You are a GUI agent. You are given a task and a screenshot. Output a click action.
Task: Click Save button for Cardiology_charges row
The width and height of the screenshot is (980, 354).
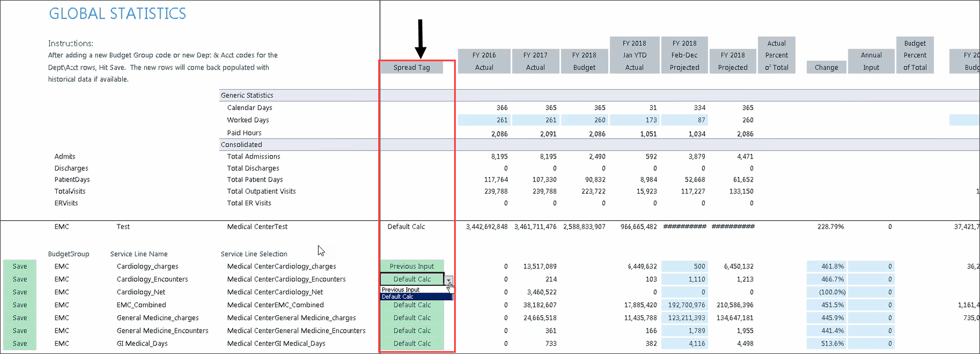point(20,267)
